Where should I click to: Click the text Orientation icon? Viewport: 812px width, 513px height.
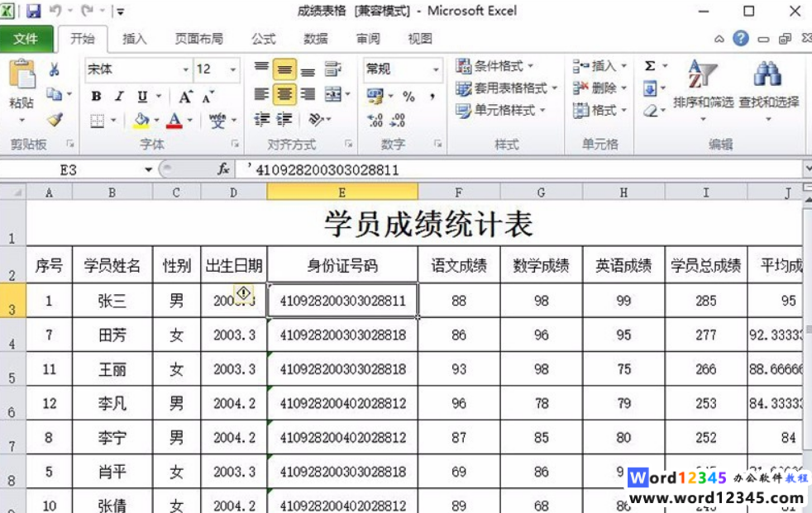pyautogui.click(x=317, y=120)
